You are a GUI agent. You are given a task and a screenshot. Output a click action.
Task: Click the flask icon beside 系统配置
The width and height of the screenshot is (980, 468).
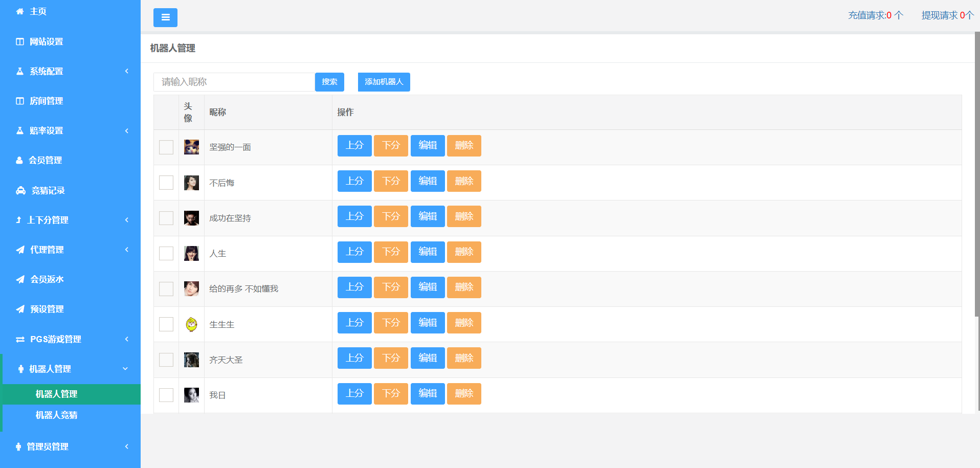tap(20, 71)
